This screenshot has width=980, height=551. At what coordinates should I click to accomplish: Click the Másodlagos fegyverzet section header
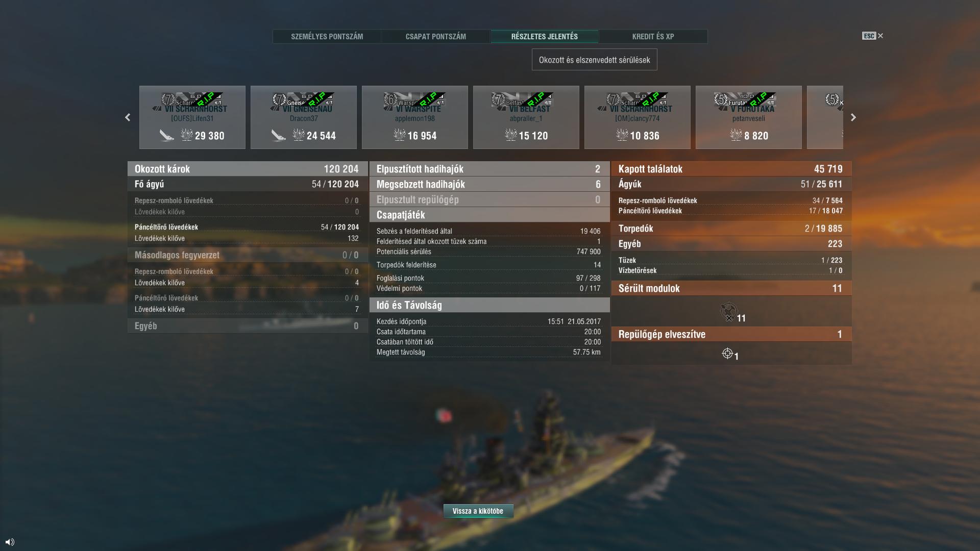[x=248, y=255]
